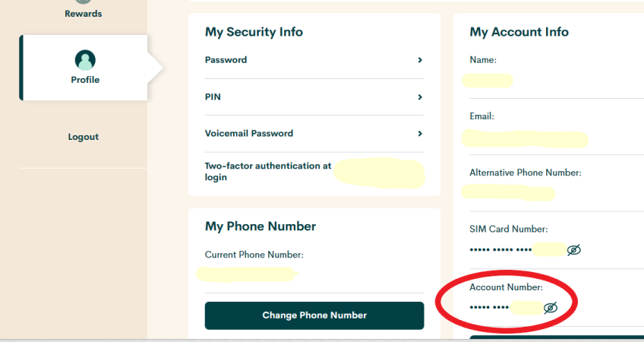Click the redacted Alternative Phone Number value
The height and width of the screenshot is (342, 644).
tap(509, 192)
